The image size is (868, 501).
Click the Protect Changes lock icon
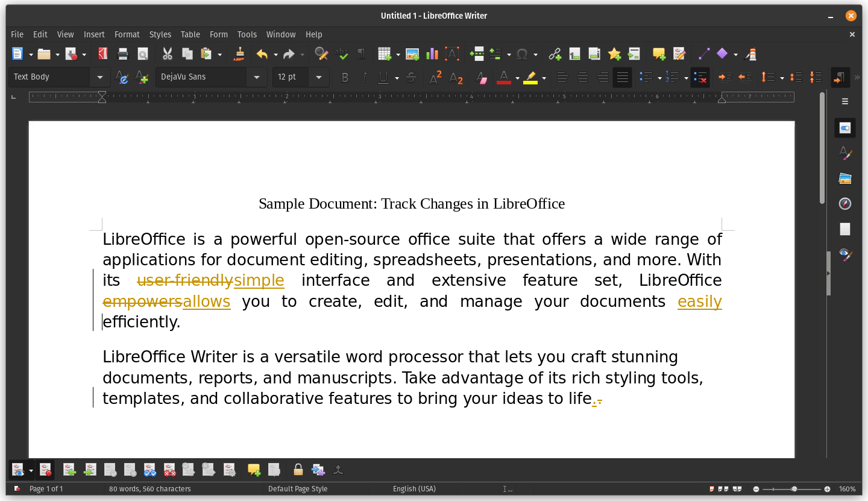tap(298, 469)
